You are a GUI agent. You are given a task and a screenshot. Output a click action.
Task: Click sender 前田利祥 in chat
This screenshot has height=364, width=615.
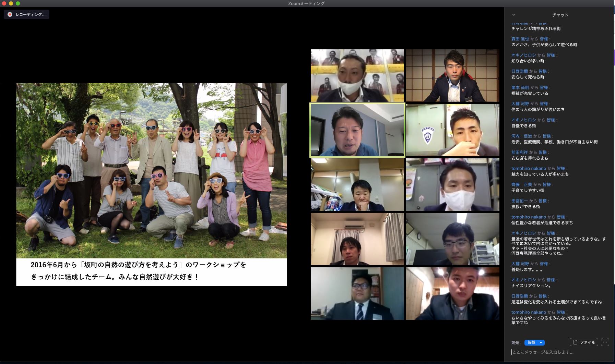click(x=520, y=152)
